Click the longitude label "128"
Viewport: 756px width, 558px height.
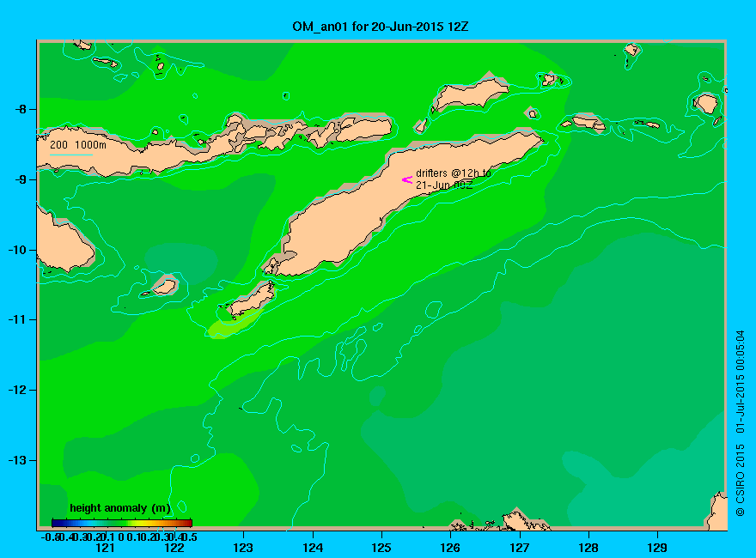588,548
